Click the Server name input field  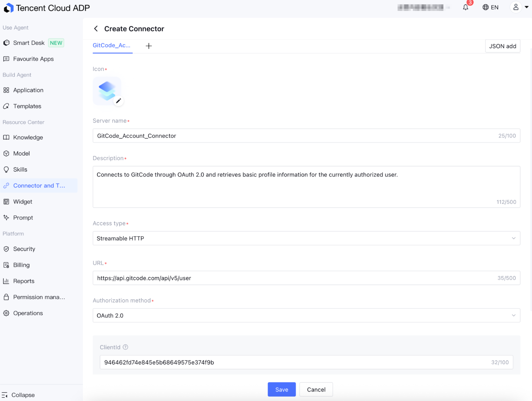coord(306,136)
